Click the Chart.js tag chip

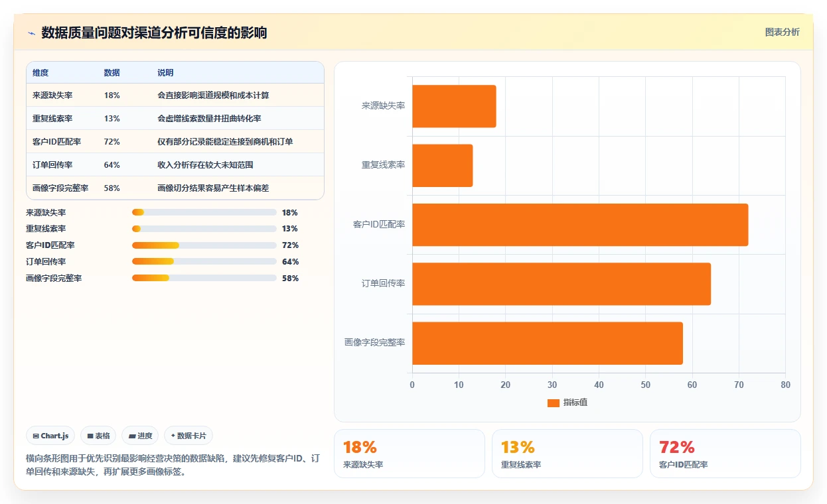(x=51, y=436)
